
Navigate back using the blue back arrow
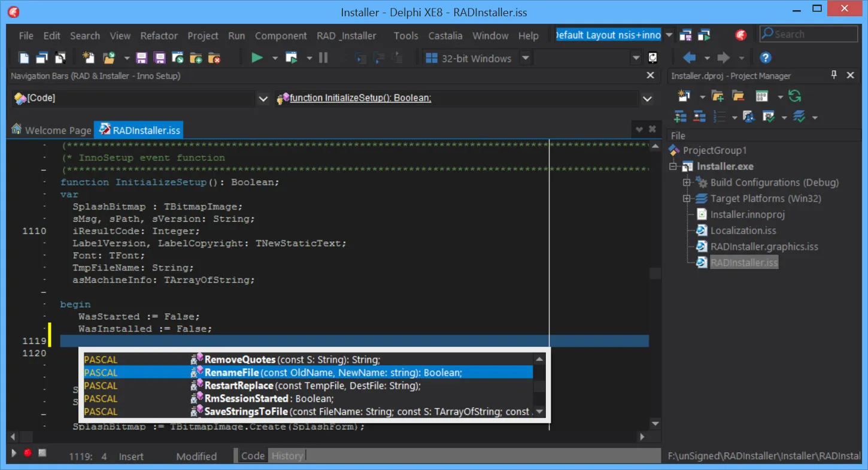coord(688,57)
